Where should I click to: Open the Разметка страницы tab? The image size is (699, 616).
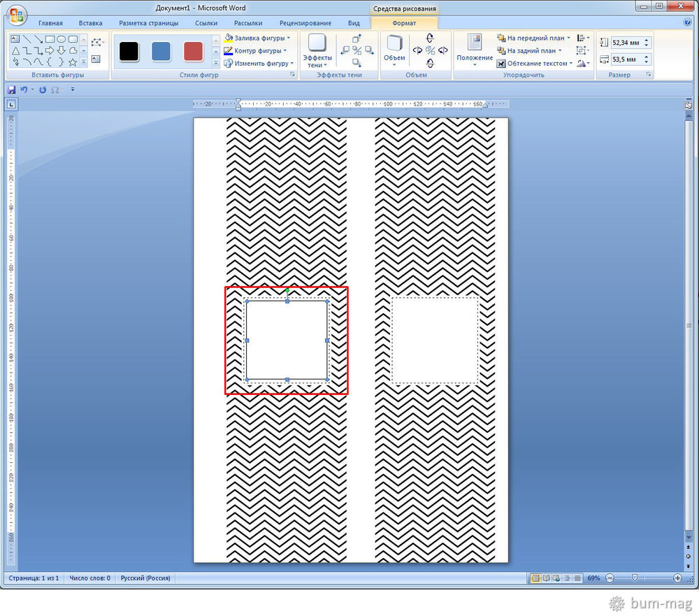pos(148,23)
